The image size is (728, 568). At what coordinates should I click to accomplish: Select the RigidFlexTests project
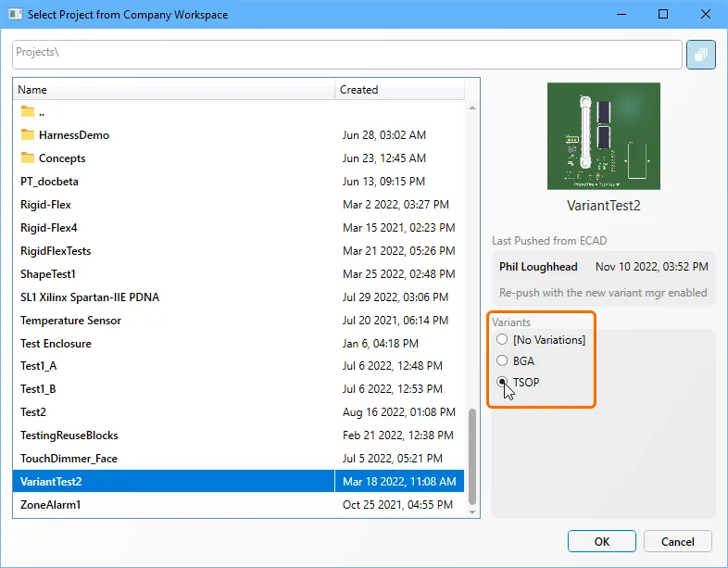pos(238,251)
